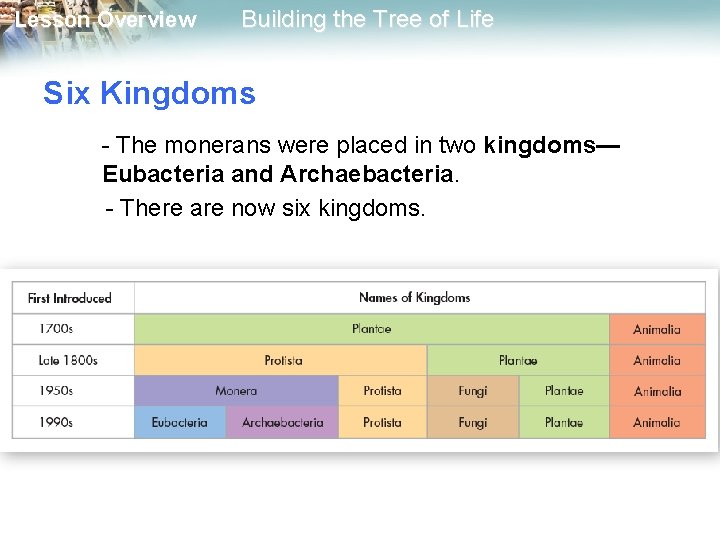720x540 pixels.
Task: Click the '1990s' row label
Action: click(56, 422)
